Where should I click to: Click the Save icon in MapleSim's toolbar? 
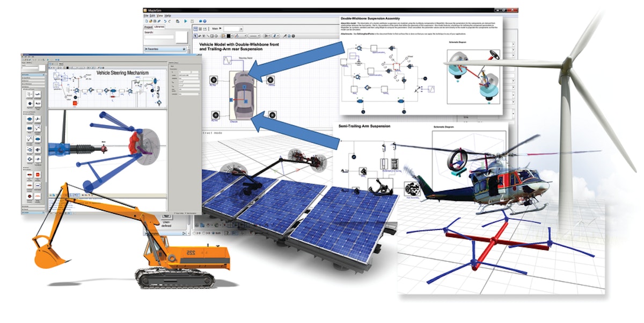(156, 21)
